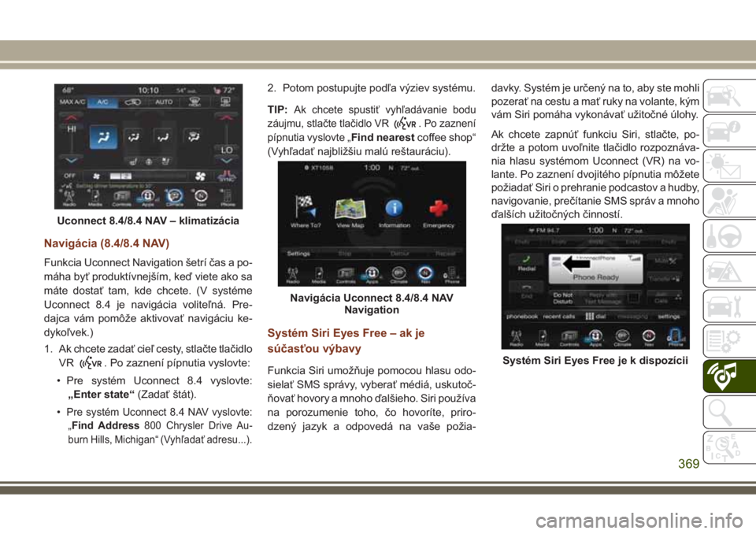Select the warning light and envelope chapter tab
The height and width of the screenshot is (534, 756).
(729, 166)
